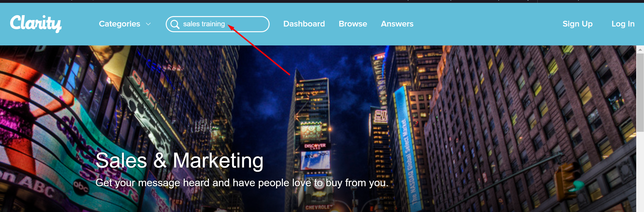Expand the Categories dropdown chevron
Image resolution: width=644 pixels, height=212 pixels.
(148, 24)
